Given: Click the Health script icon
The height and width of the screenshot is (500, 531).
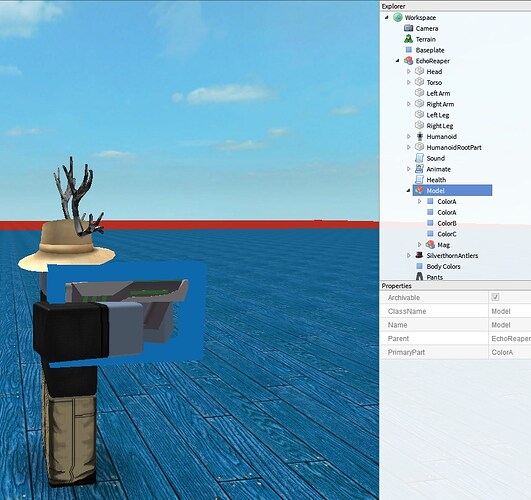Looking at the screenshot, I should [420, 180].
